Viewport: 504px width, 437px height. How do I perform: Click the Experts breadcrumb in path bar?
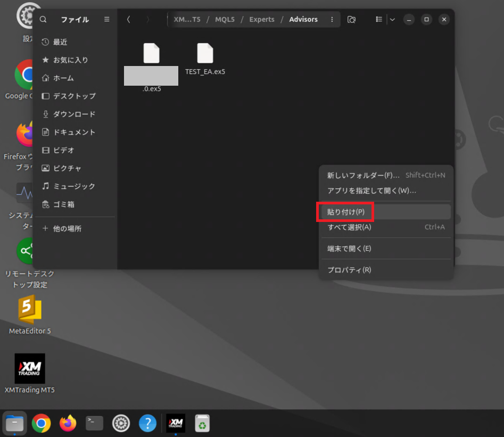[x=262, y=20]
